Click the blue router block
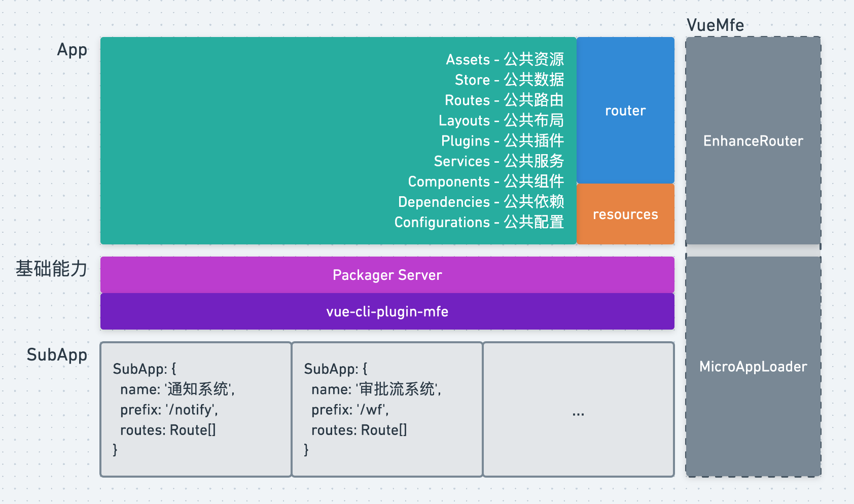Image resolution: width=854 pixels, height=504 pixels. pyautogui.click(x=625, y=111)
